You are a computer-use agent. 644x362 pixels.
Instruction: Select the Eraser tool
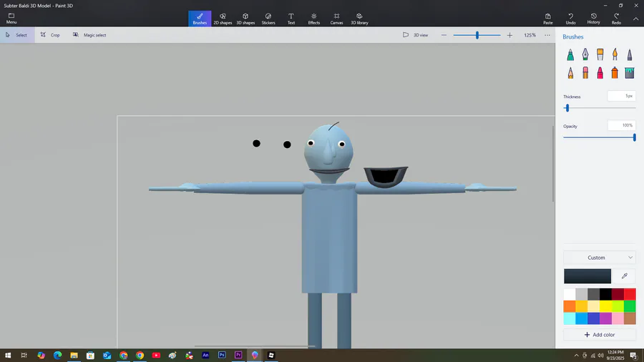pyautogui.click(x=585, y=73)
